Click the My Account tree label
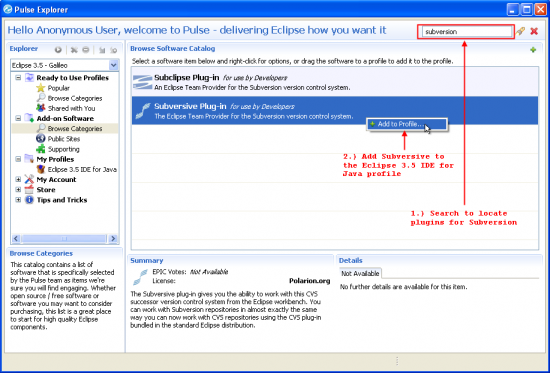The width and height of the screenshot is (550, 373). click(x=56, y=180)
